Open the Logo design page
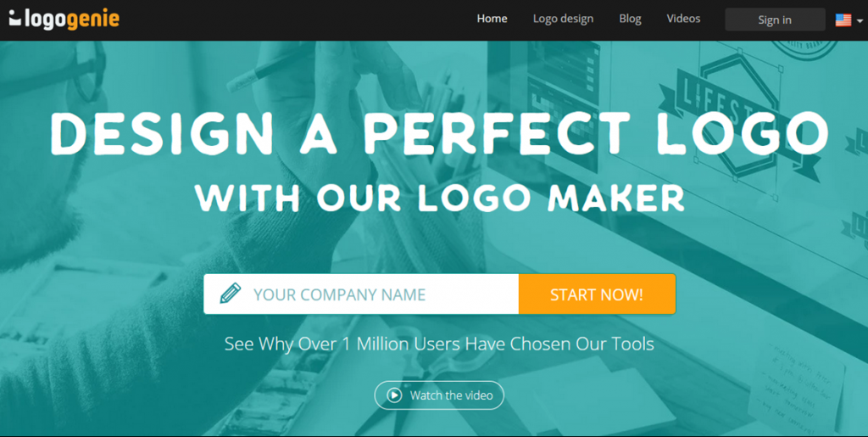 coord(563,19)
